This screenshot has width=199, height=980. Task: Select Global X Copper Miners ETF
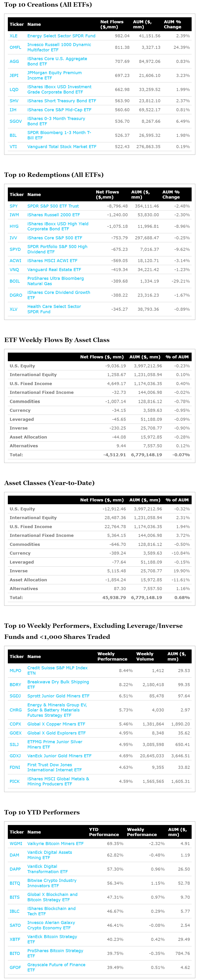pos(56,724)
